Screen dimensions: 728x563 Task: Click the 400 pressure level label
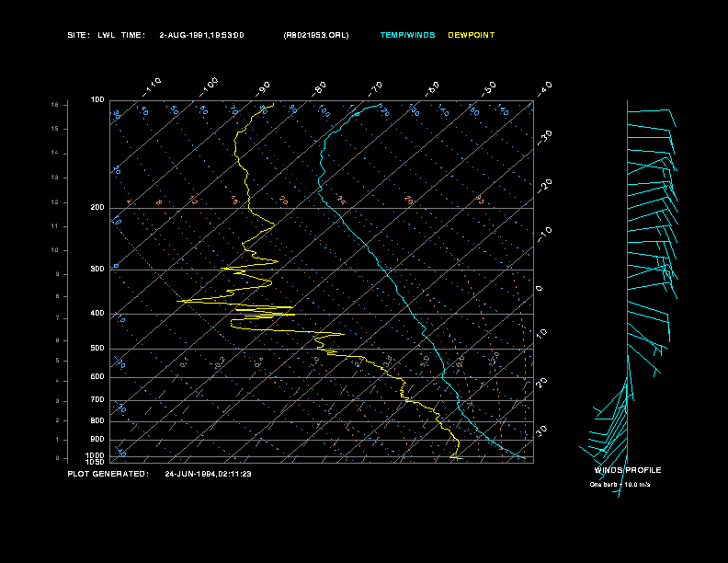(97, 313)
